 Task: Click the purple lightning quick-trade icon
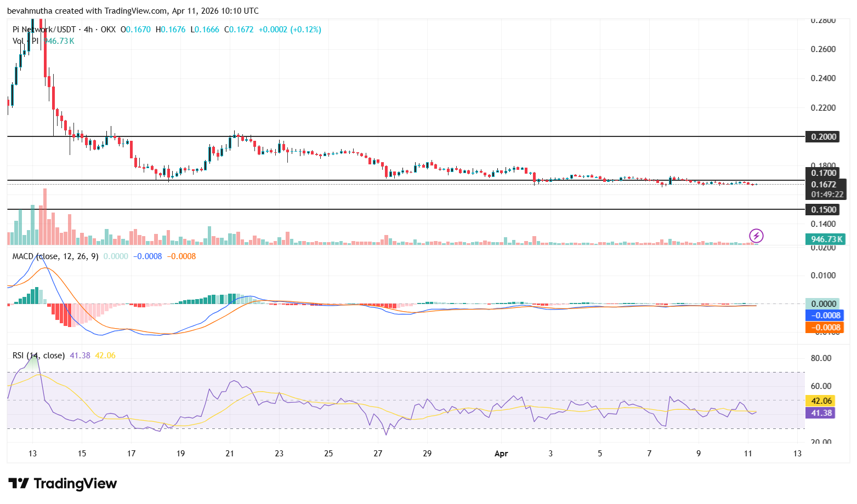pyautogui.click(x=756, y=236)
